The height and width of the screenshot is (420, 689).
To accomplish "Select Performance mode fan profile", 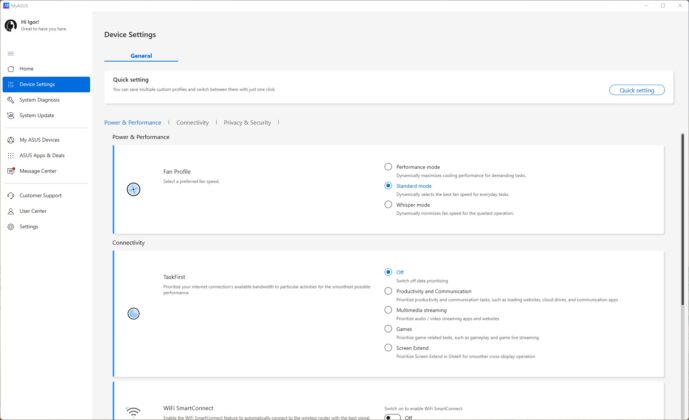I will 388,167.
